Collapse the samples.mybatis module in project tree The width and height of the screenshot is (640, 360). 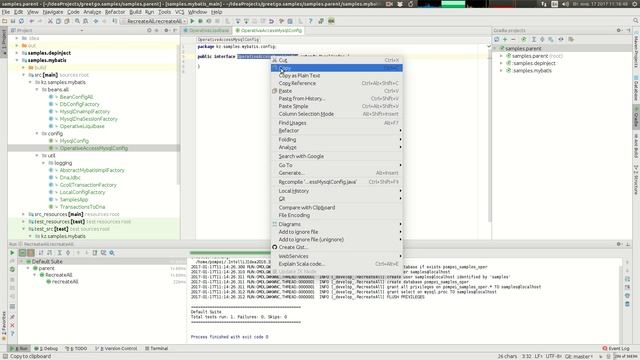(x=17, y=60)
